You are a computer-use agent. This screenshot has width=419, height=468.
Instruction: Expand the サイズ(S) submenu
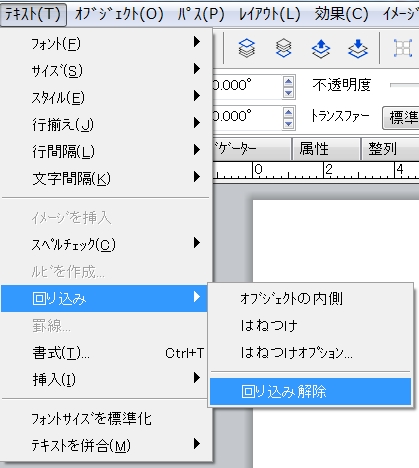click(106, 70)
